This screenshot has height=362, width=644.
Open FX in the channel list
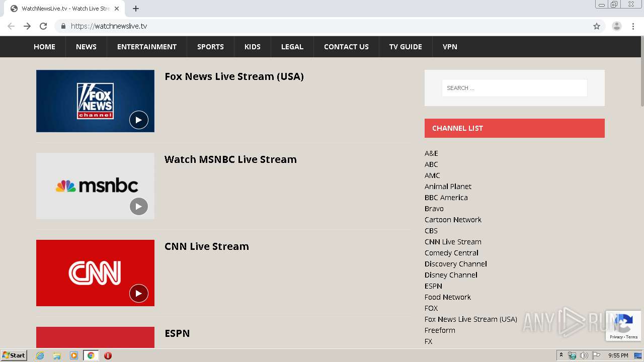point(428,341)
